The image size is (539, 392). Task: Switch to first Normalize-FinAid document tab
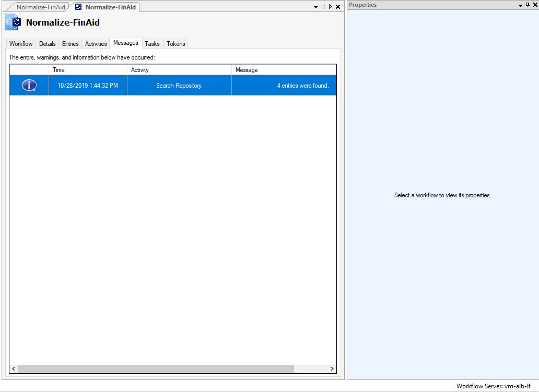tap(41, 7)
